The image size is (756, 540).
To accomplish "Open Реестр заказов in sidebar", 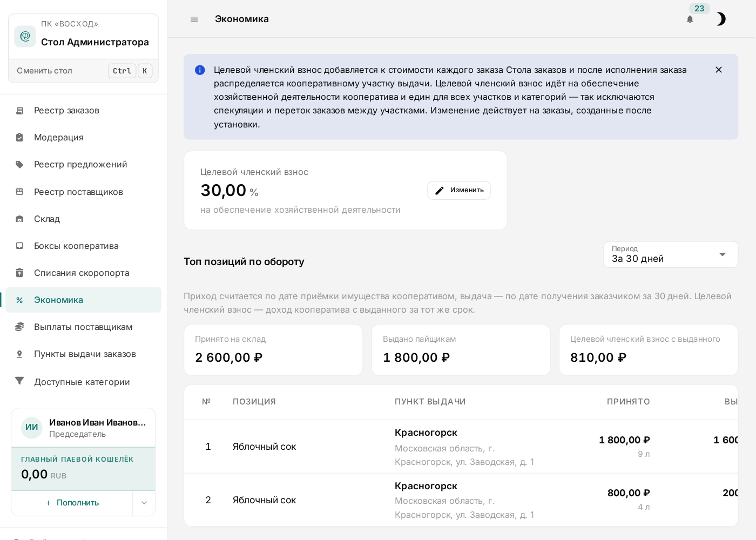I will (83, 110).
